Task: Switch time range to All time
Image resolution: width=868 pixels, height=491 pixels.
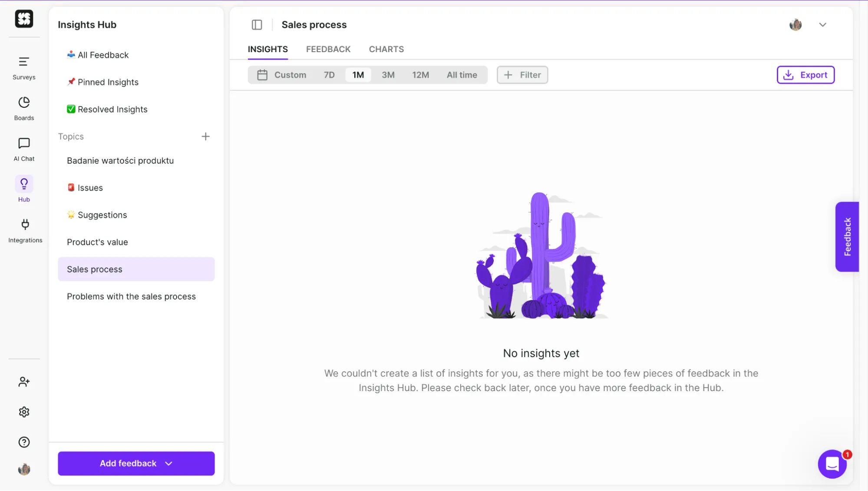Action: [462, 75]
